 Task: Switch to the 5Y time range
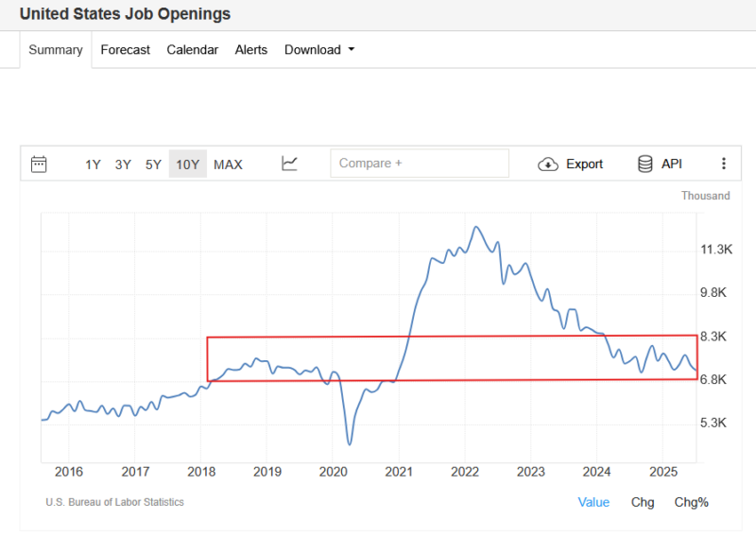(x=153, y=165)
